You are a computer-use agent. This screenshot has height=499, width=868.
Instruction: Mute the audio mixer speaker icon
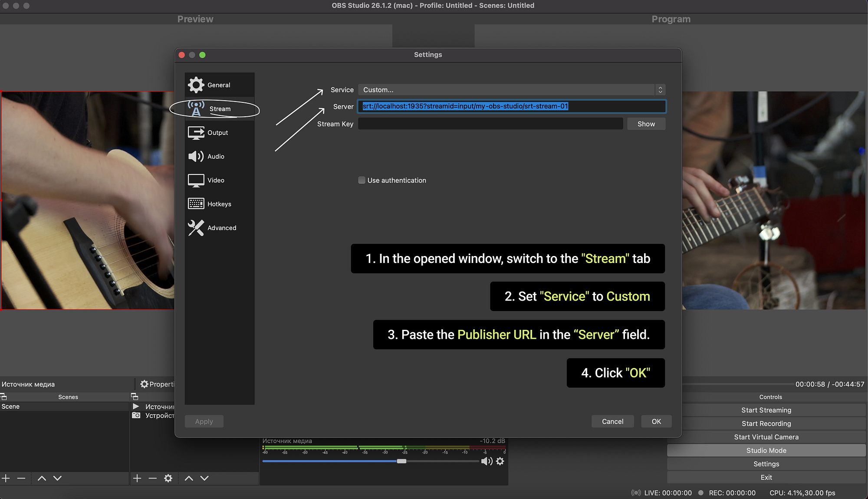[x=487, y=461]
